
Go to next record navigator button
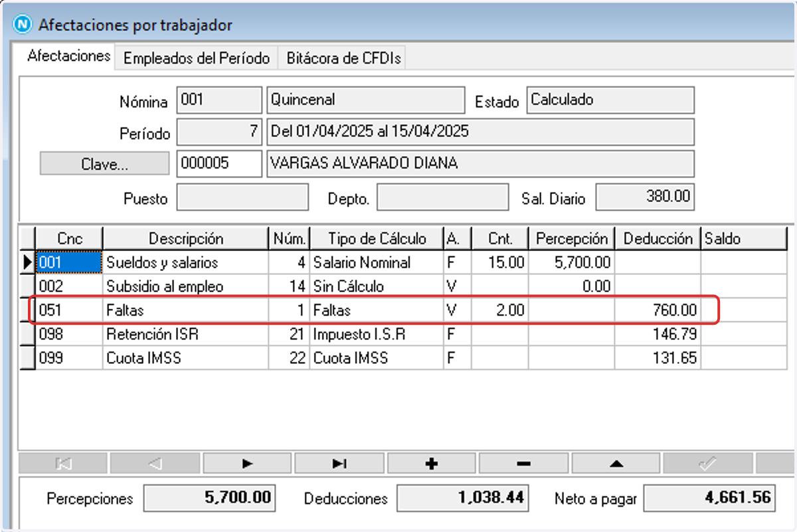tap(247, 464)
